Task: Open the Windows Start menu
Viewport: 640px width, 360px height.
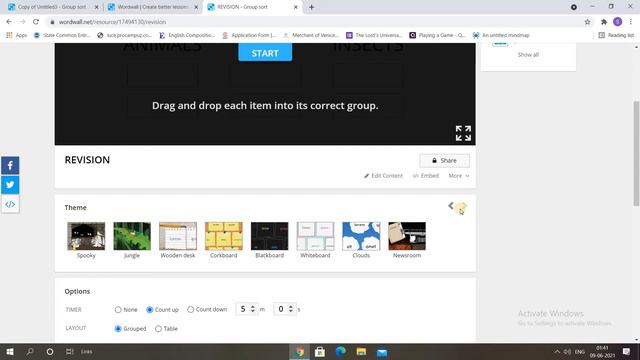Action: (10, 351)
